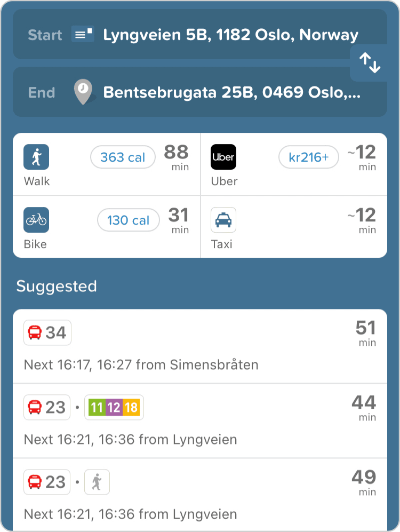This screenshot has width=400, height=532.
Task: Choose the bus 34 route, 51 min
Action: [199, 346]
